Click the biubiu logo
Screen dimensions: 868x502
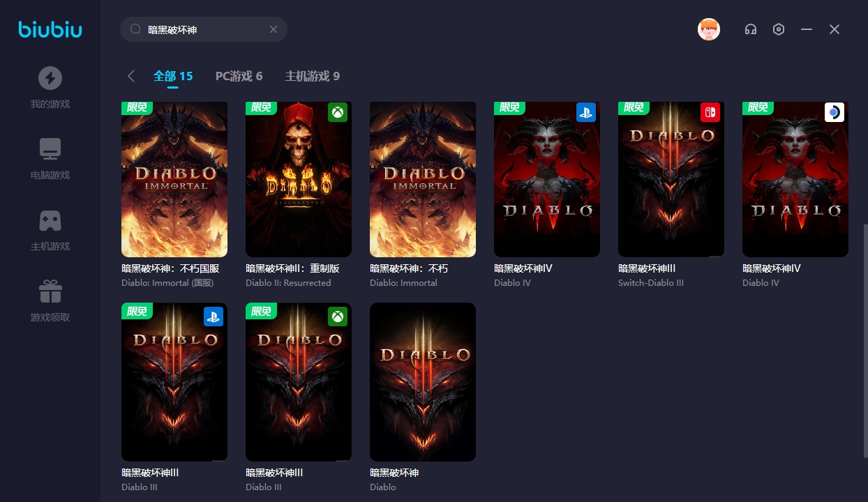(50, 29)
